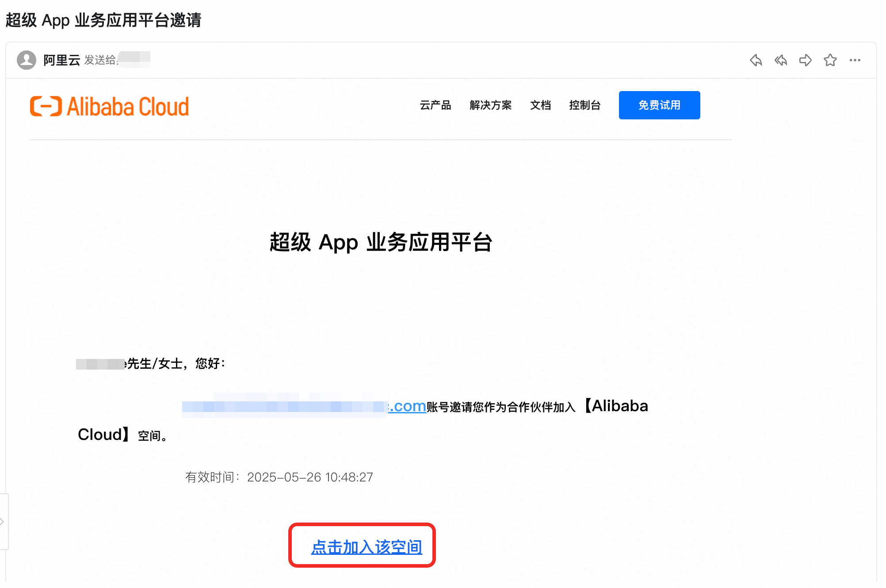Click the 免费试用 button
886x588 pixels.
pyautogui.click(x=659, y=105)
